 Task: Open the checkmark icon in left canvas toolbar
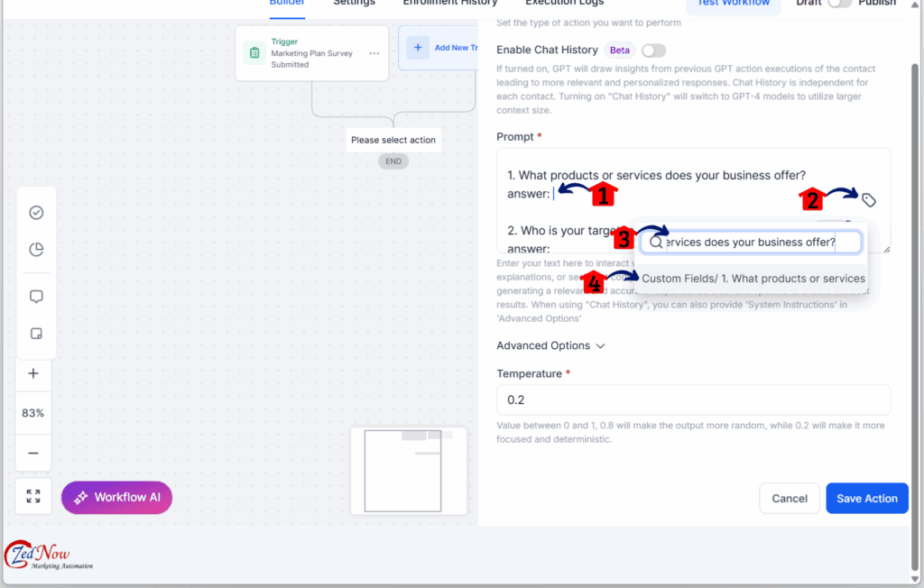[x=36, y=213]
